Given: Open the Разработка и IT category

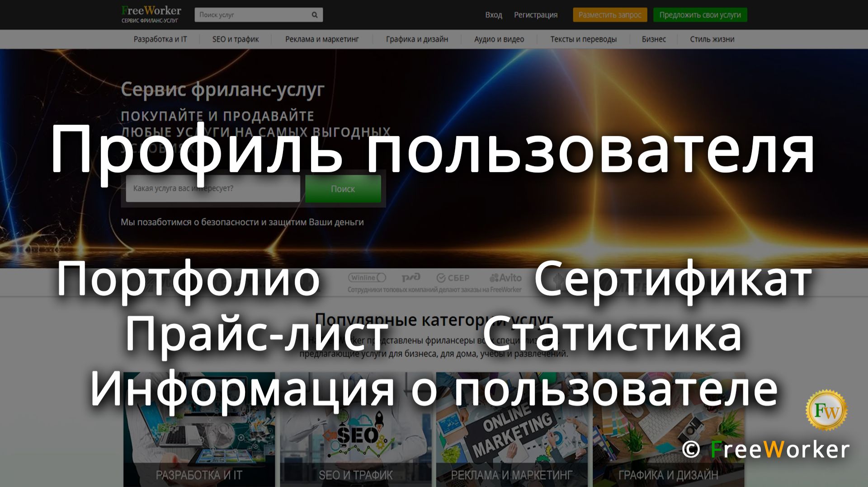Looking at the screenshot, I should click(161, 39).
